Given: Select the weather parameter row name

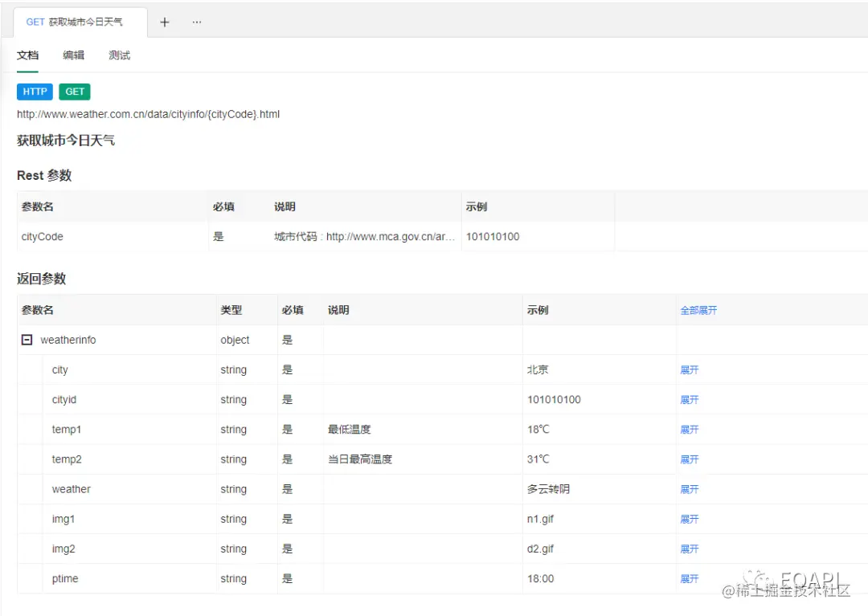Looking at the screenshot, I should [72, 489].
